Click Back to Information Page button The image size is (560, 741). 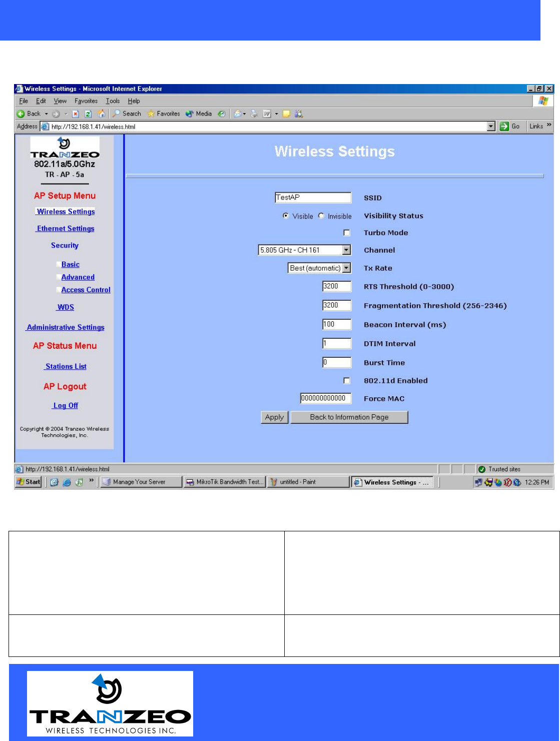349,417
